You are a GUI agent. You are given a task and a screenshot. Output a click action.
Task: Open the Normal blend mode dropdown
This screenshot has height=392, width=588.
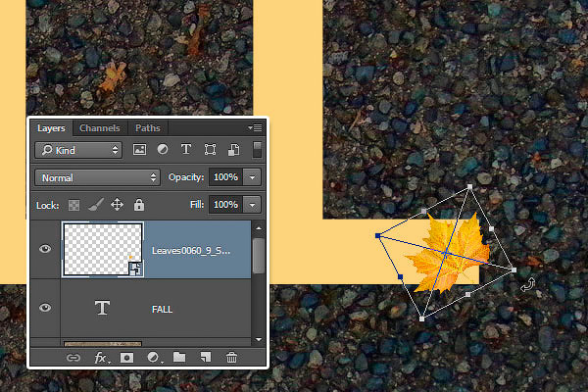(x=97, y=177)
